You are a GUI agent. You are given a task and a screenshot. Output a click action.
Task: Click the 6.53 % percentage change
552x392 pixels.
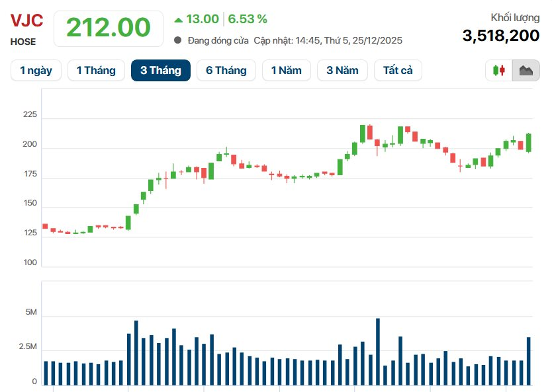[248, 19]
